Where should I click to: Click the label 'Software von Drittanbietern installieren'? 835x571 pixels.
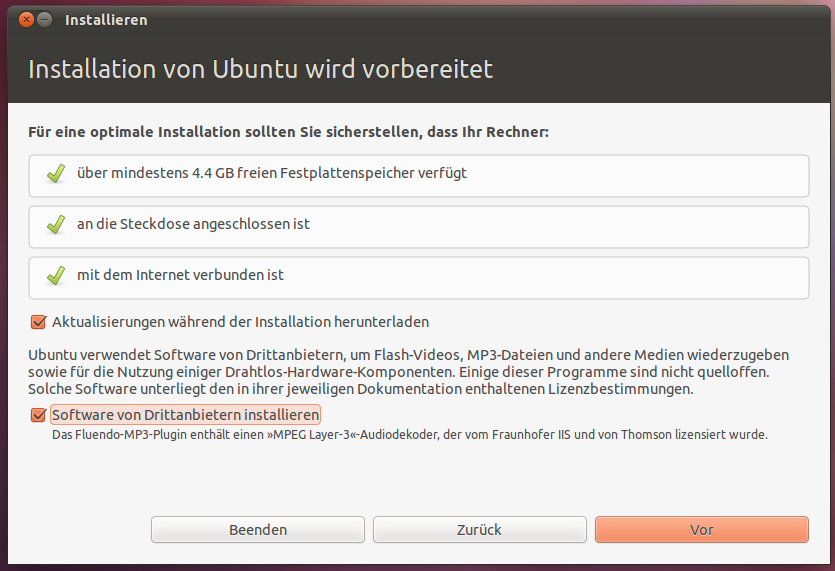[186, 415]
